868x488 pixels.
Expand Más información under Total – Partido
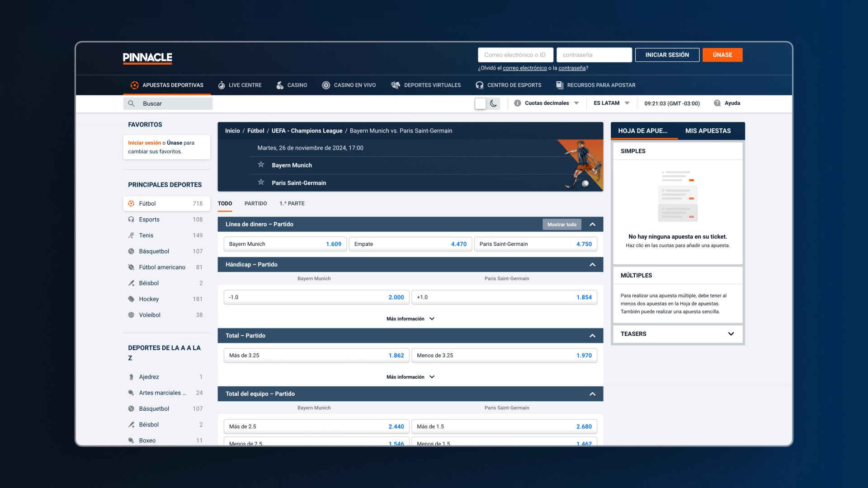pyautogui.click(x=410, y=377)
